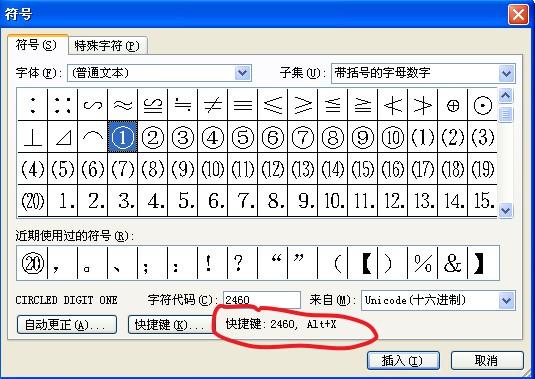This screenshot has height=379, width=535.
Task: Switch to the 特殊字符(P) tab
Action: click(x=107, y=46)
